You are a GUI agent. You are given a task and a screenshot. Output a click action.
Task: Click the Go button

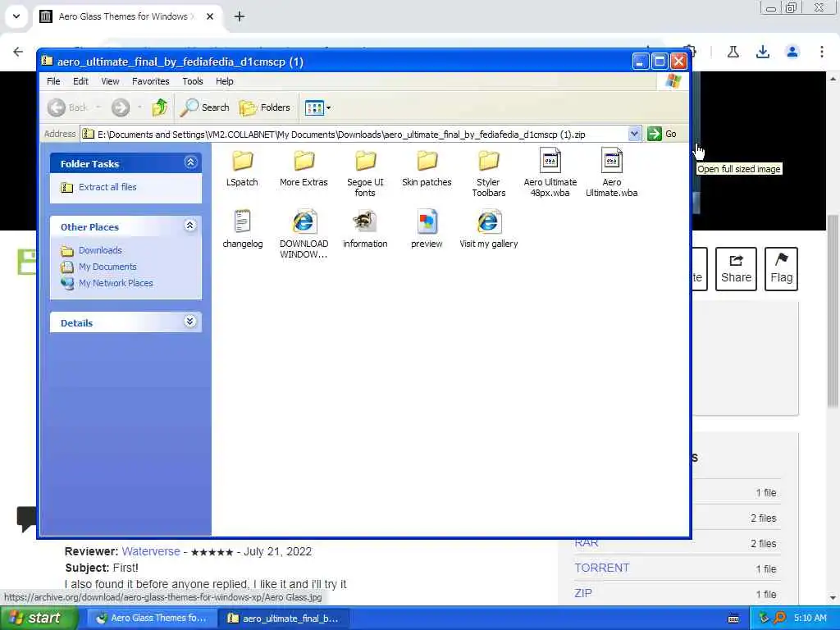(663, 134)
